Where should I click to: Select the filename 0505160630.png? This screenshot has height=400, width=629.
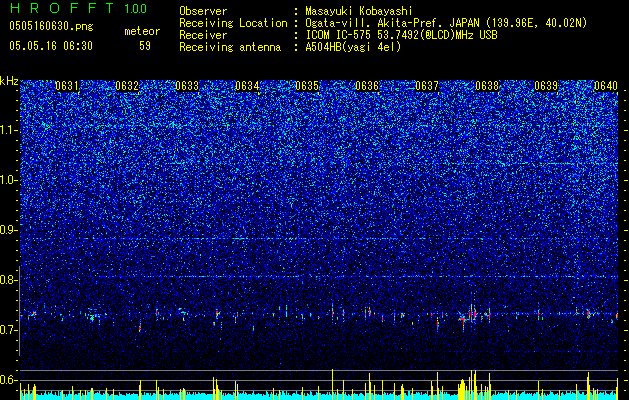[51, 27]
